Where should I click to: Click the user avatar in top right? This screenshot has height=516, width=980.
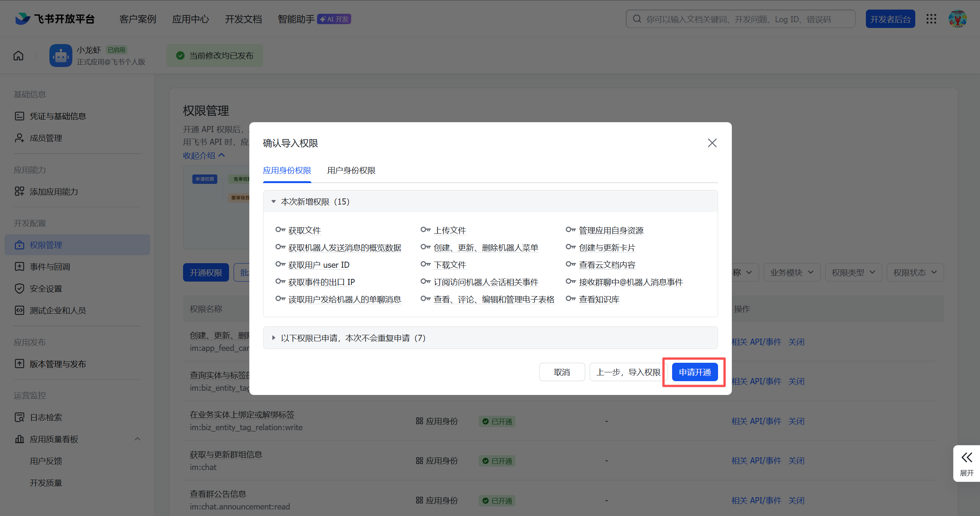coord(957,19)
